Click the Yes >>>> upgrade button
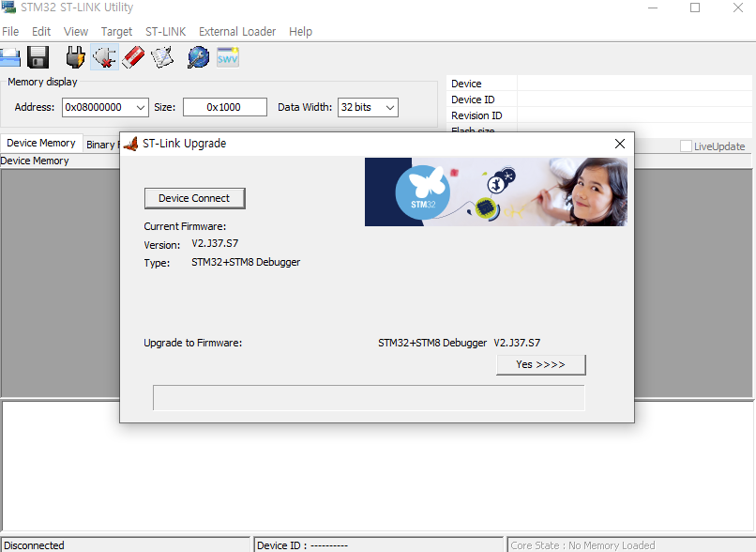756x552 pixels. coord(541,365)
